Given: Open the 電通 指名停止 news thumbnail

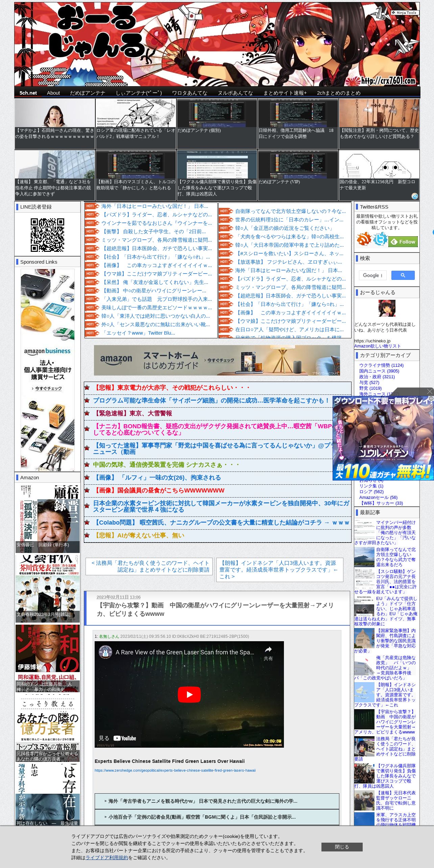Looking at the screenshot, I should (55, 175).
